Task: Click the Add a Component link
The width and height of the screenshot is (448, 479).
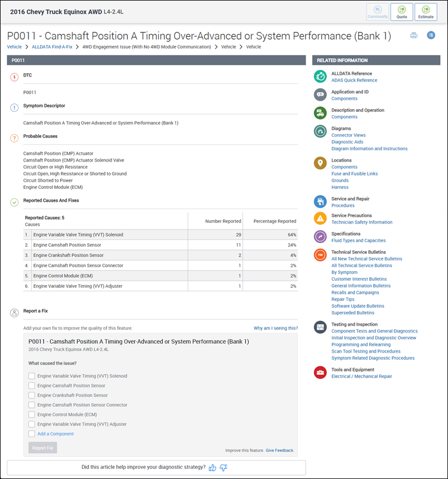Action: [x=55, y=434]
